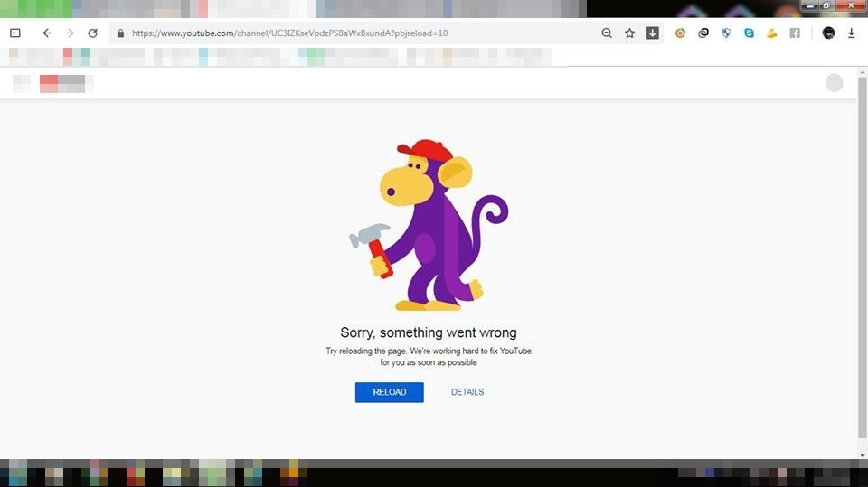The height and width of the screenshot is (487, 868).
Task: Open the YouTube account avatar circle
Action: tap(835, 83)
